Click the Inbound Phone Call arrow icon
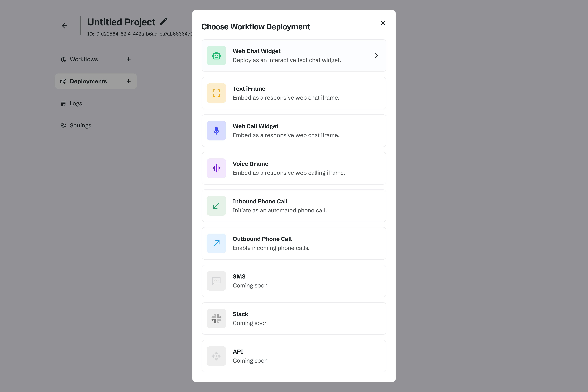 tap(216, 206)
